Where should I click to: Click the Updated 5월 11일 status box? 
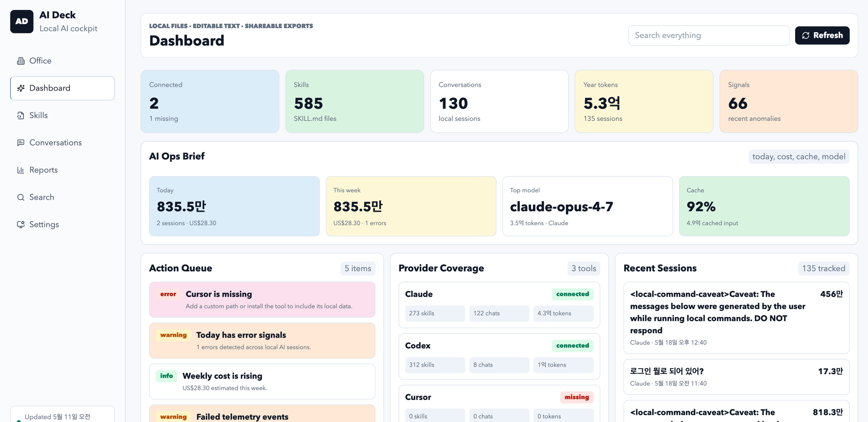[62, 414]
